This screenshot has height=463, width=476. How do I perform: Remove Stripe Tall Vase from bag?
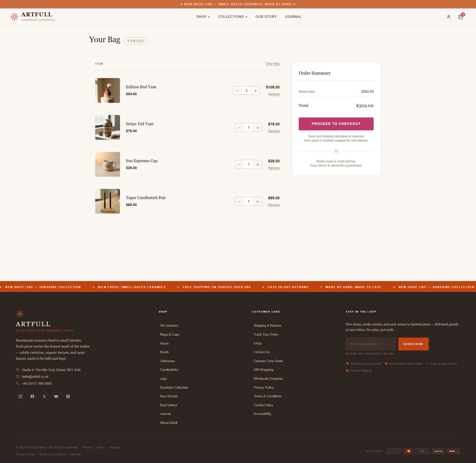click(x=274, y=131)
